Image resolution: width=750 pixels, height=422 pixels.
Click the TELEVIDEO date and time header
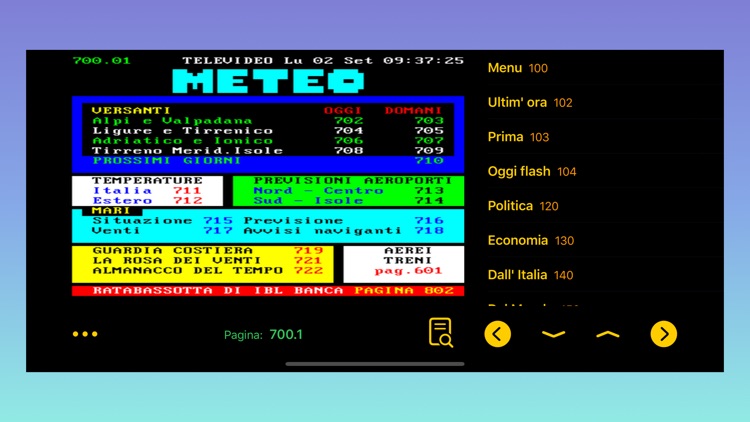(323, 61)
